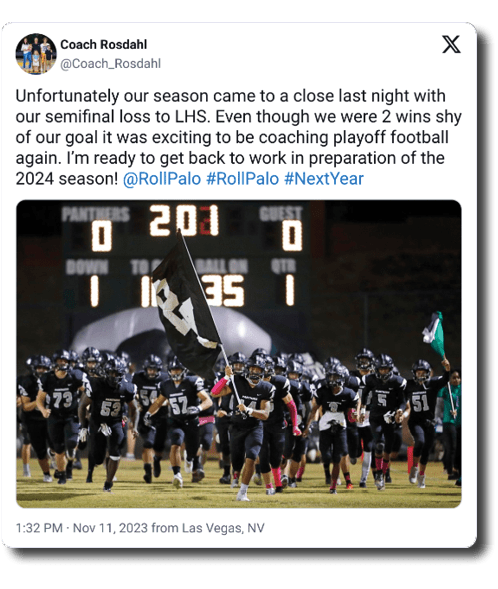498x589 pixels.
Task: Open the football team photo
Action: (x=238, y=354)
